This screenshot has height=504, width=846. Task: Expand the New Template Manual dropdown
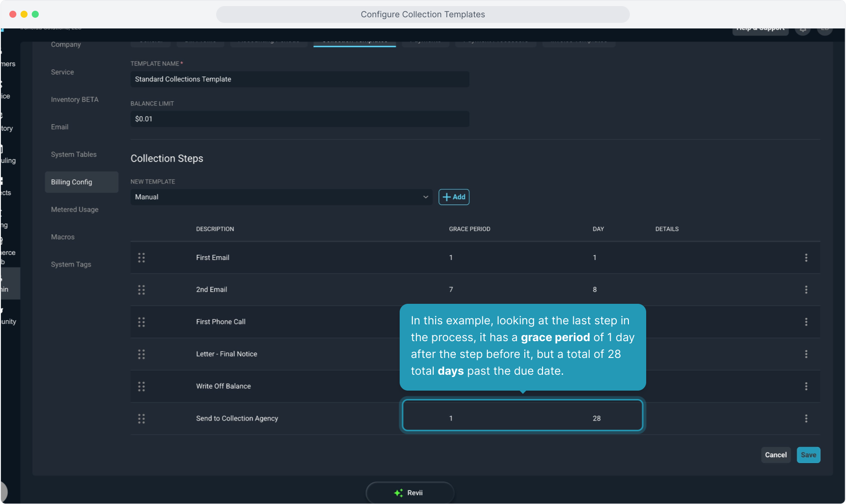coord(281,197)
